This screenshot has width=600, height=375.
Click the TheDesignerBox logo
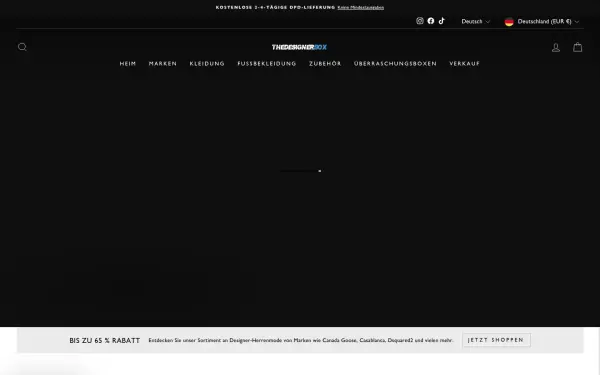point(299,47)
